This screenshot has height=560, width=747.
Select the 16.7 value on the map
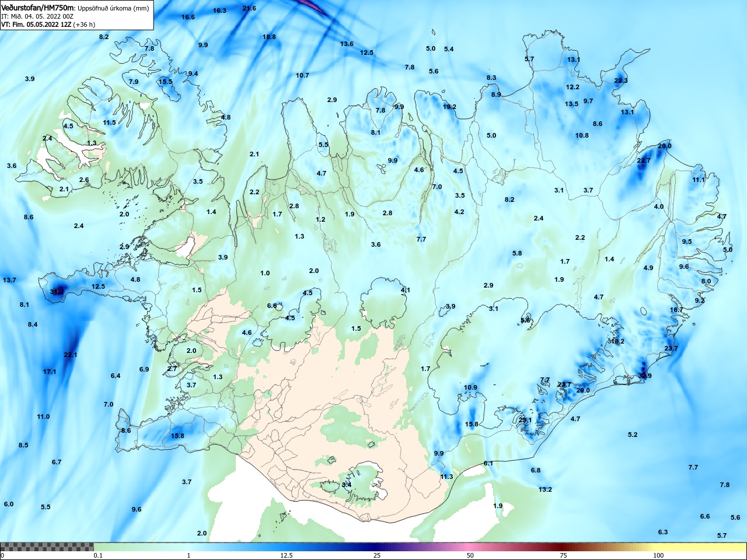pyautogui.click(x=676, y=310)
